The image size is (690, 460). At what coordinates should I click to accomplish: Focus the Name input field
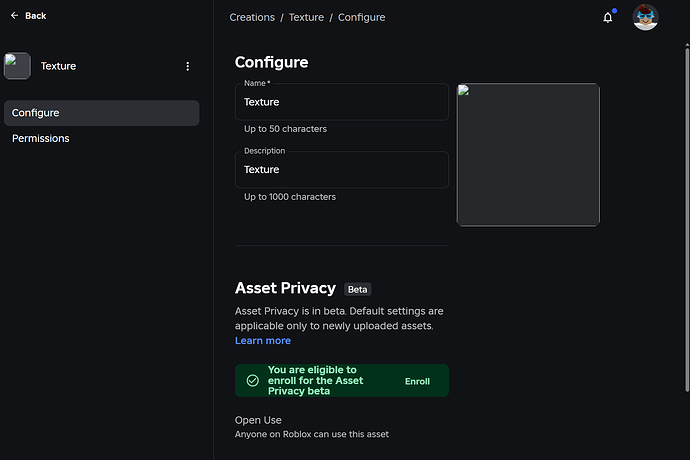[x=342, y=102]
